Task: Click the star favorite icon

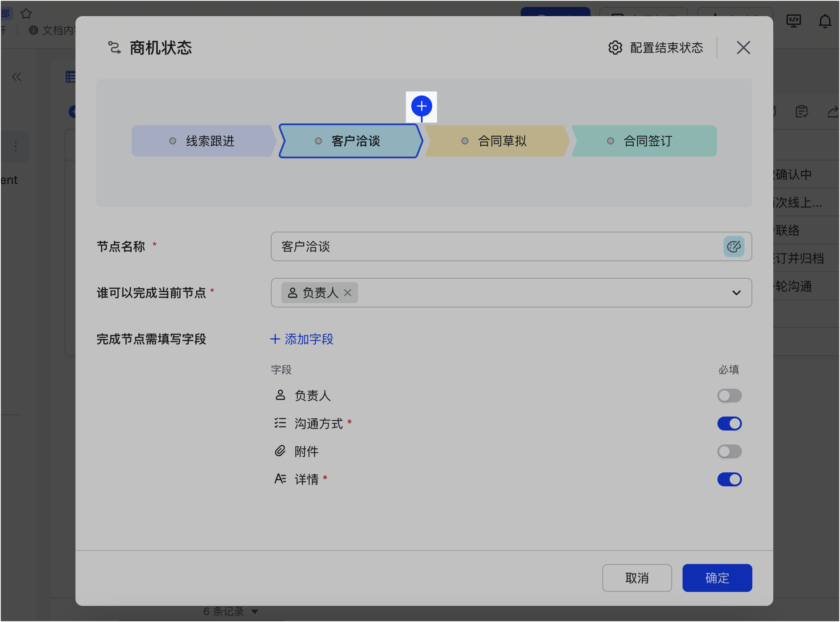Action: coord(26,14)
